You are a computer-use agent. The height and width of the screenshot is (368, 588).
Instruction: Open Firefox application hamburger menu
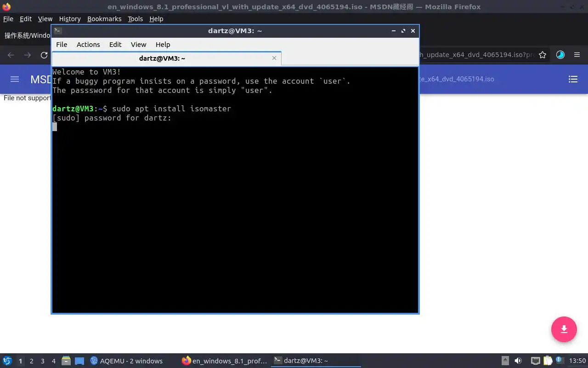pos(577,55)
